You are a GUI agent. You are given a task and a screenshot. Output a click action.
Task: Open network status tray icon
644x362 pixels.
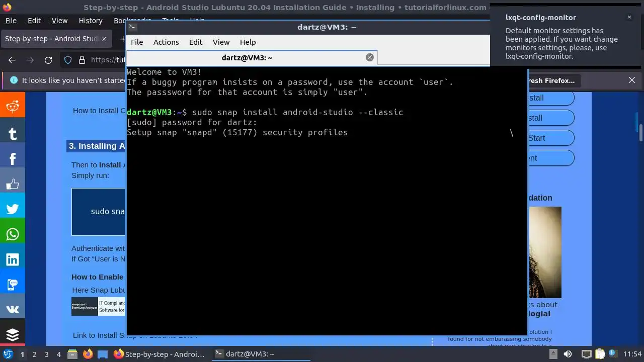point(586,354)
